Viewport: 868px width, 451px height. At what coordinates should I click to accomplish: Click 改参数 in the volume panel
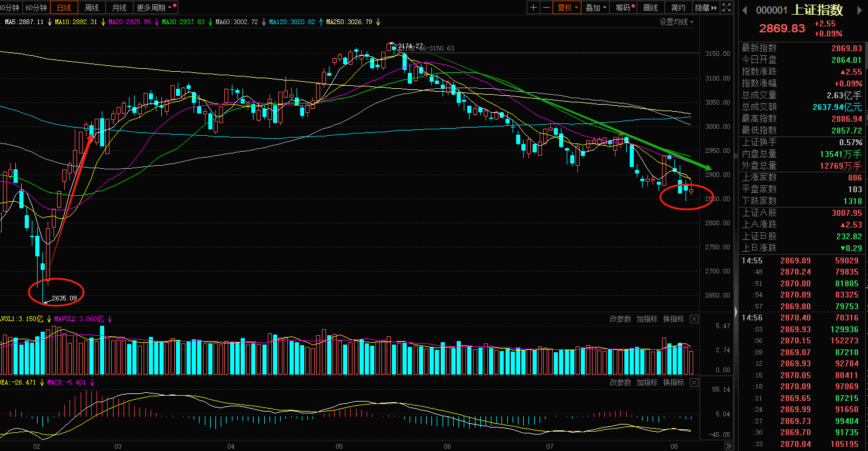point(620,319)
